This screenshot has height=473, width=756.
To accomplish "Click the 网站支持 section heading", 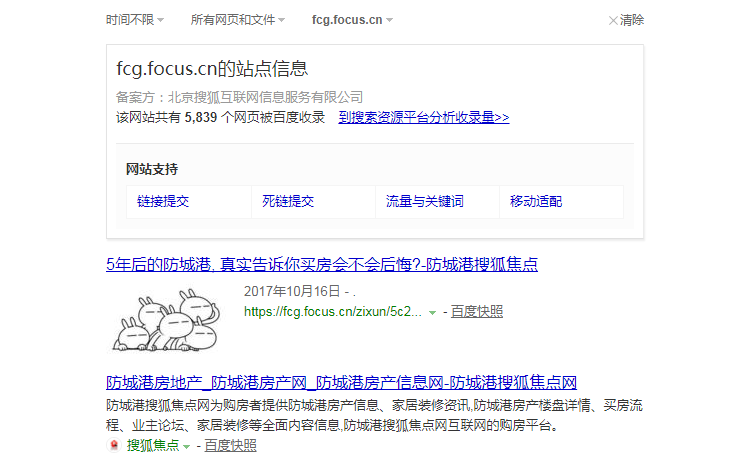I will click(152, 169).
